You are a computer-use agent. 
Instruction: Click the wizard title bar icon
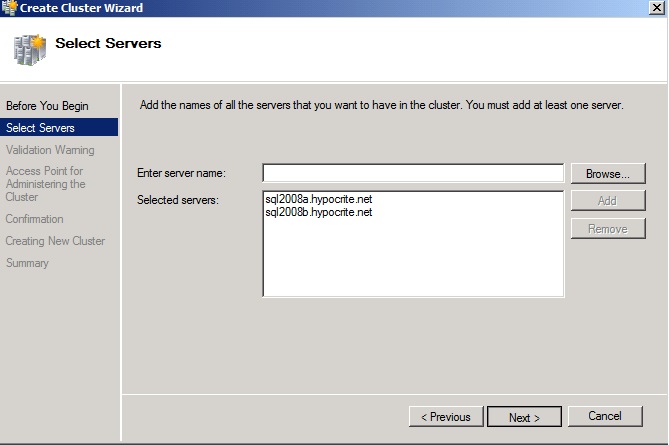click(9, 8)
